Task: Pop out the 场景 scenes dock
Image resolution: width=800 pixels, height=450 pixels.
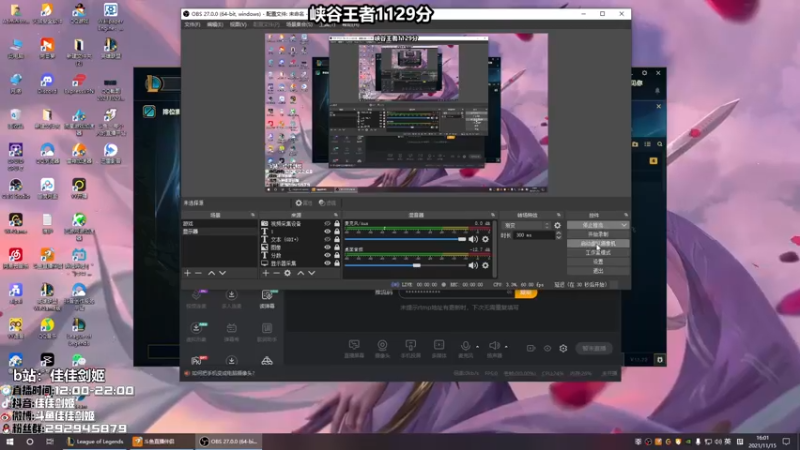Action: click(253, 215)
